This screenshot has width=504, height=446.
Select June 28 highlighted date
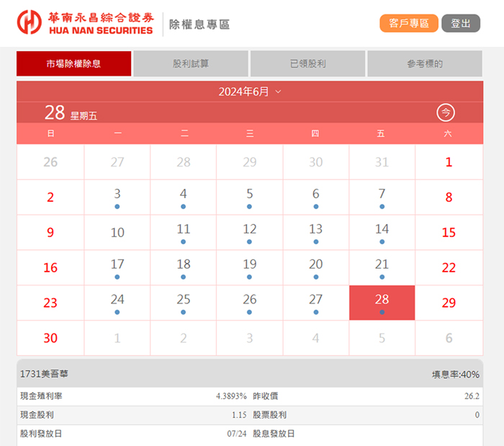[x=382, y=303]
